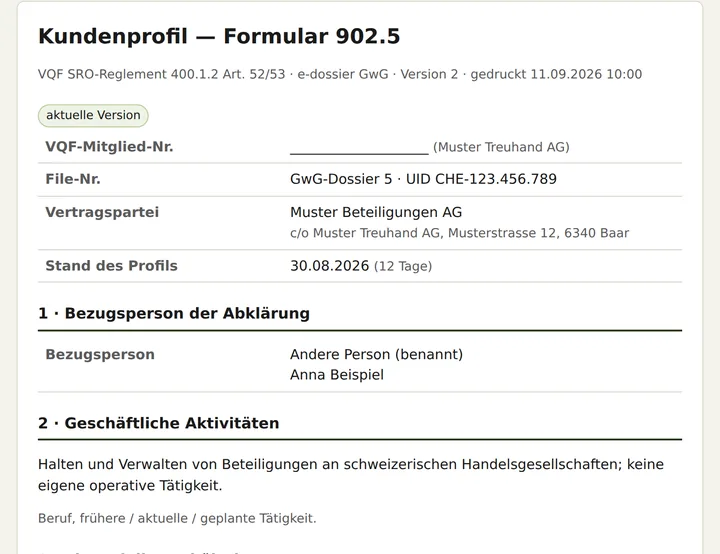
Task: Click section heading '2 · Geschäftliche Aktivitäten'
Action: point(158,423)
